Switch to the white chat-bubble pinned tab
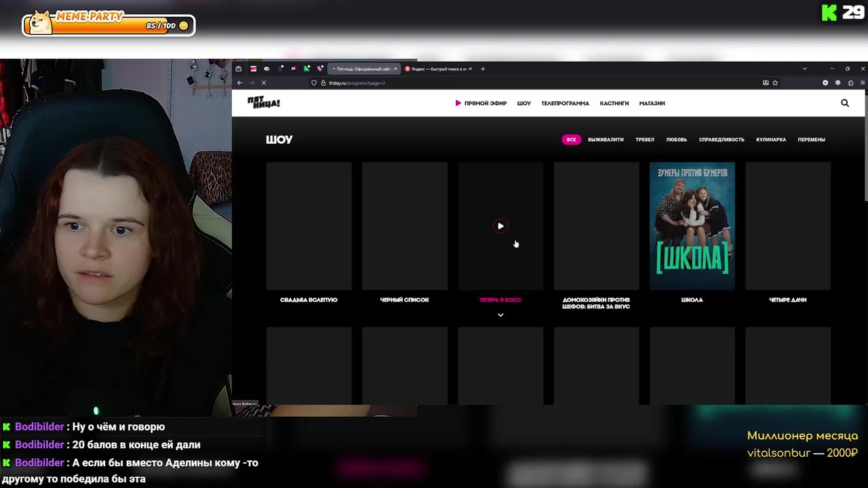 [x=267, y=68]
